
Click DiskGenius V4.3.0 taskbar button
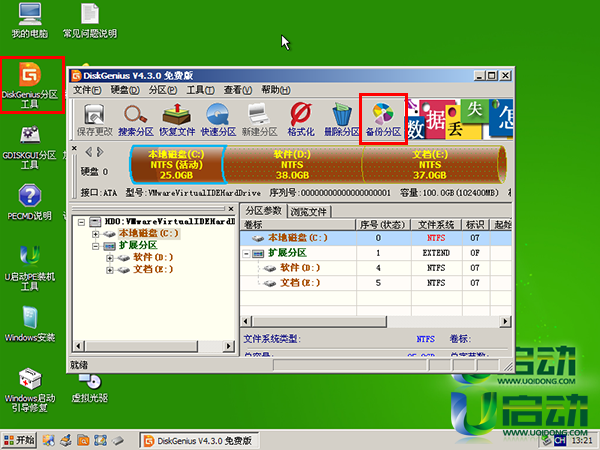[199, 441]
